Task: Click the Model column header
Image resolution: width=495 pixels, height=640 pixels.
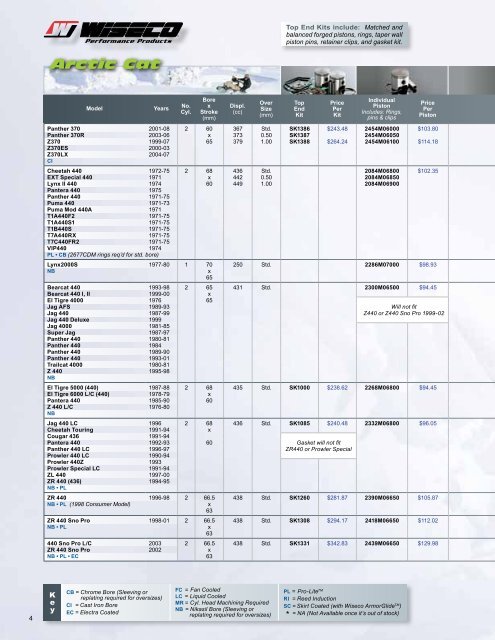Action: click(x=94, y=109)
